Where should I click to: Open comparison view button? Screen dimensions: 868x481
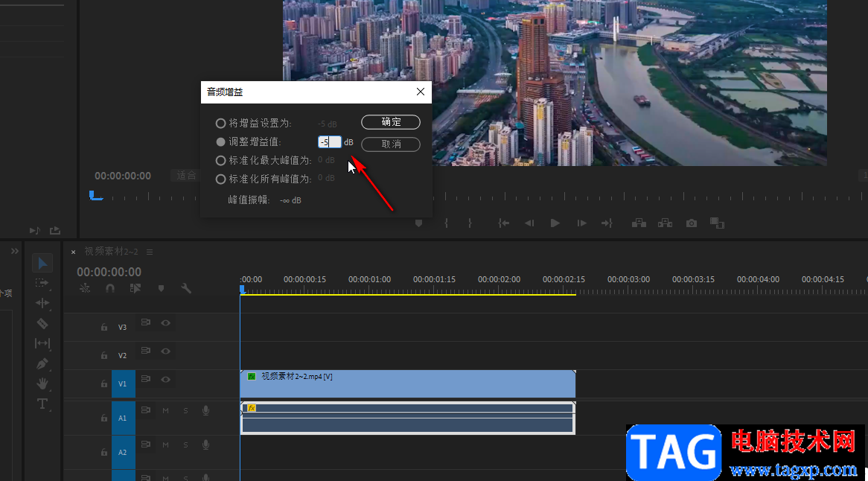pyautogui.click(x=717, y=223)
